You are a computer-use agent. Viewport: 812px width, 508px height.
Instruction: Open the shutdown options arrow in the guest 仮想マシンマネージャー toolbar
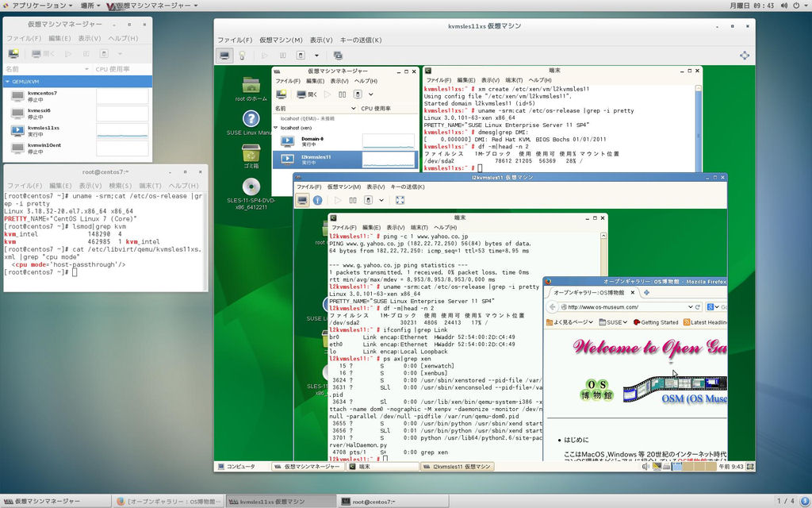pyautogui.click(x=371, y=94)
